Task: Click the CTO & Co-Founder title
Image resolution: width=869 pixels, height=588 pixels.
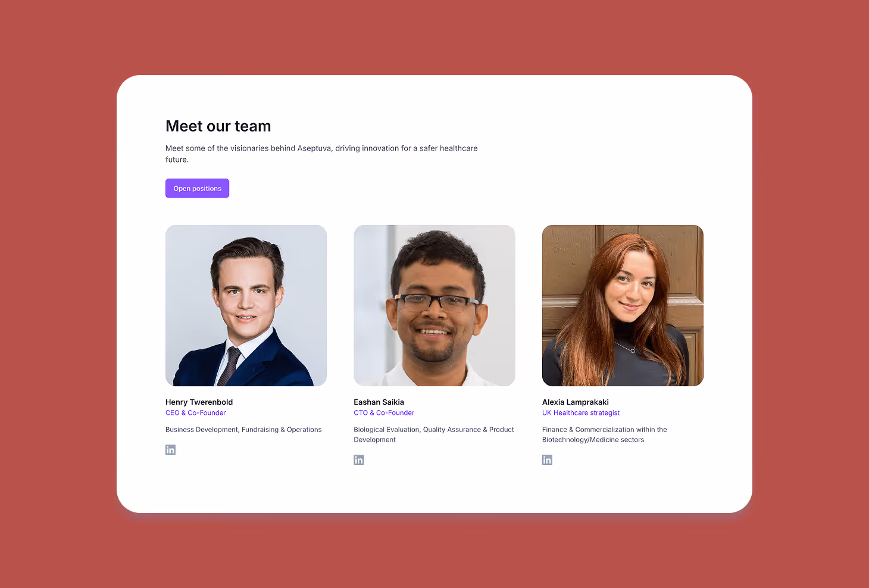Action: click(384, 413)
